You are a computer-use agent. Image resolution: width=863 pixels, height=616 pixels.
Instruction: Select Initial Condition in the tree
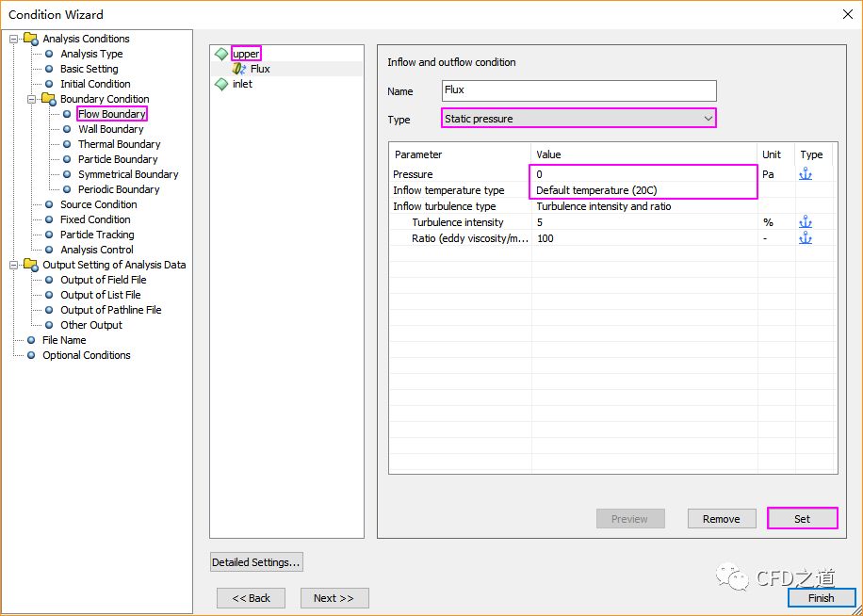point(95,84)
